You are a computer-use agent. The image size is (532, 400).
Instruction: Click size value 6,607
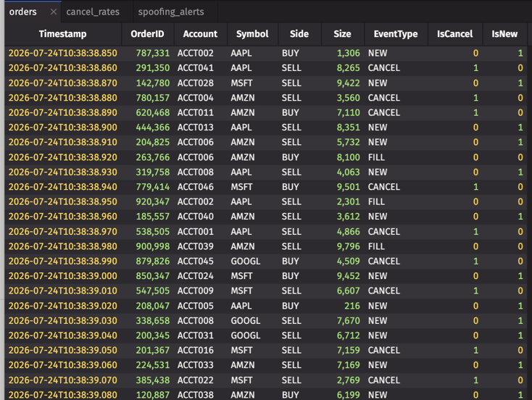[x=342, y=291]
